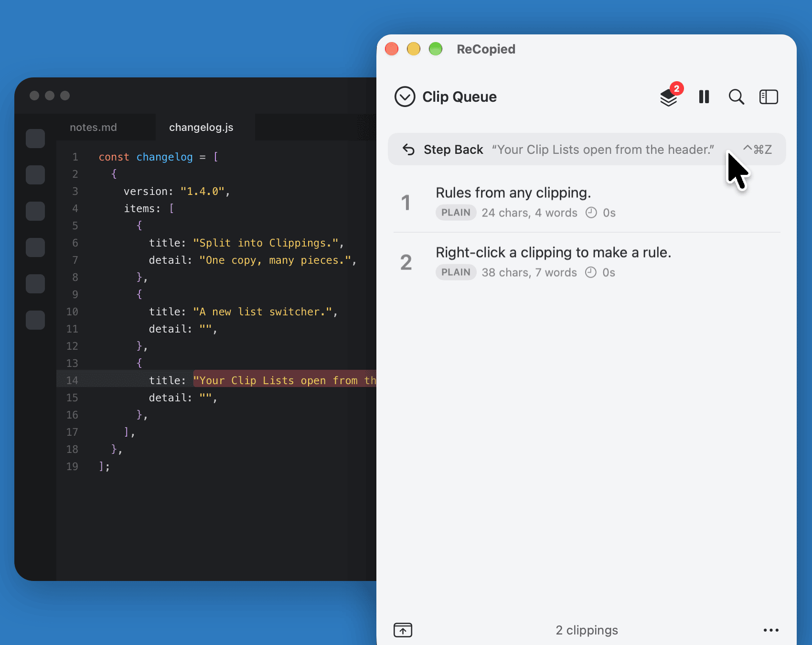Click the clock icon on the 24 chars clipping
Screen dimensions: 812x645
coord(591,213)
